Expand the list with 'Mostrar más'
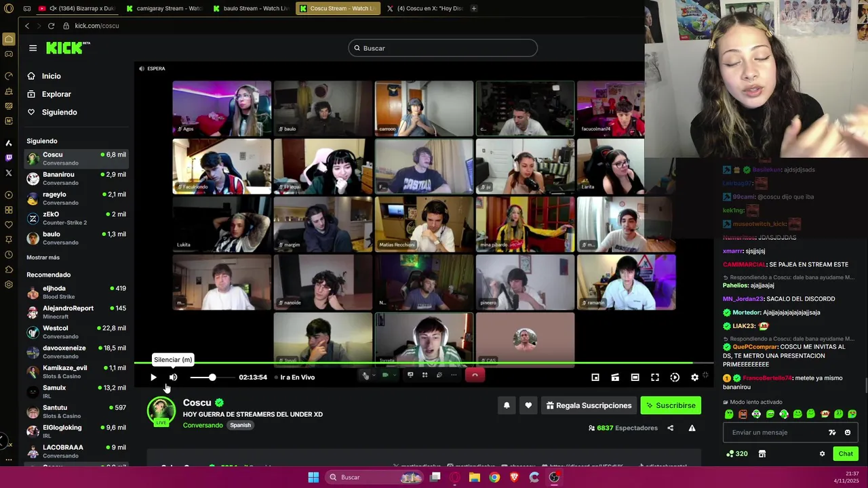 click(x=43, y=258)
